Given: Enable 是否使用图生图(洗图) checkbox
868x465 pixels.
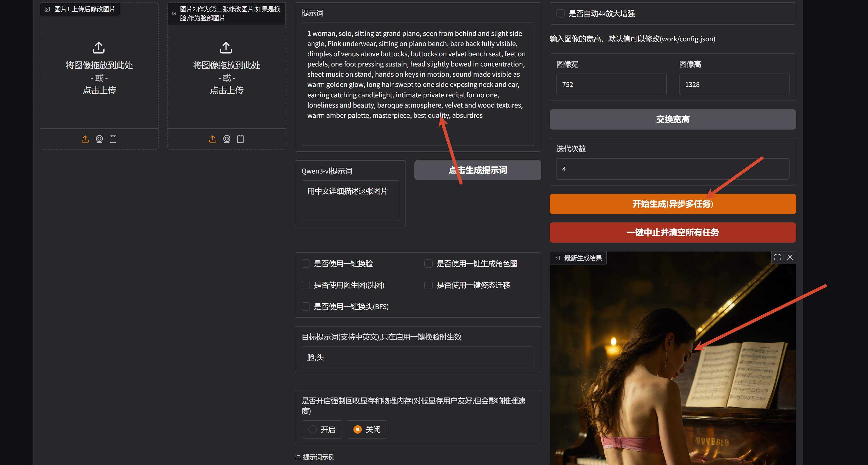Looking at the screenshot, I should [x=306, y=285].
